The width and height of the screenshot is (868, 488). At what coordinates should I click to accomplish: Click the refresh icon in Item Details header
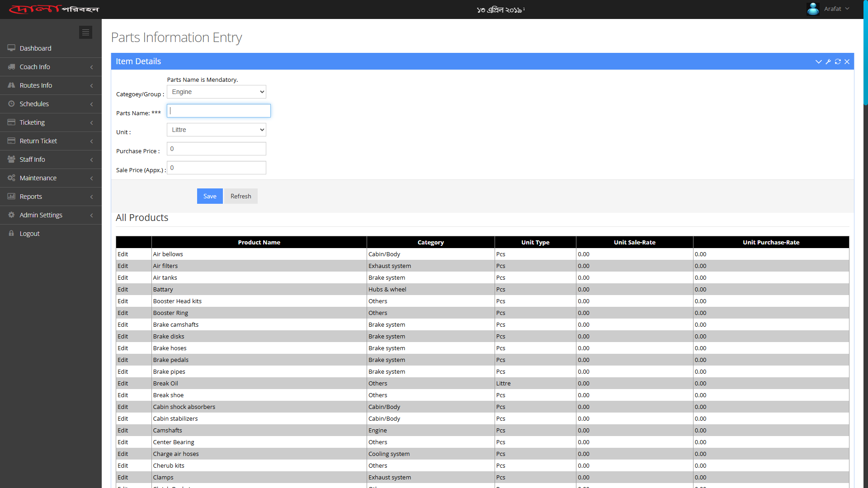click(x=838, y=61)
